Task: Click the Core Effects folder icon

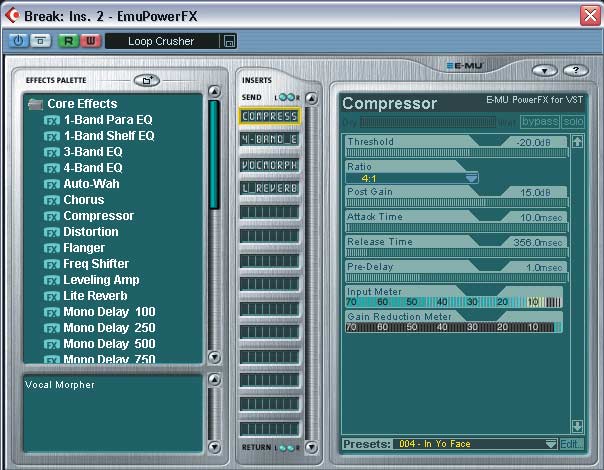Action: [x=35, y=104]
